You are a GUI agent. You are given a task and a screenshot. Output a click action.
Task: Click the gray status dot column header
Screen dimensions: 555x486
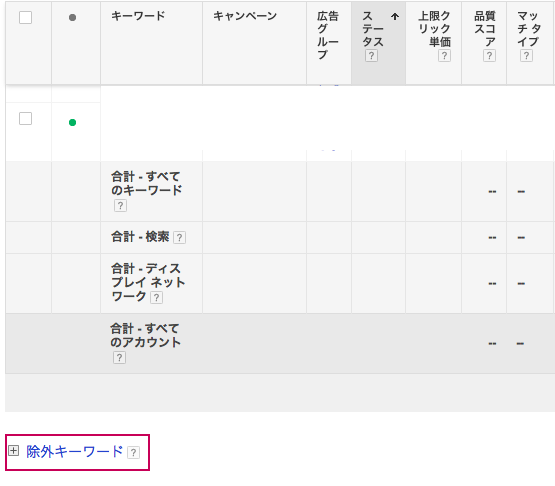click(x=73, y=17)
